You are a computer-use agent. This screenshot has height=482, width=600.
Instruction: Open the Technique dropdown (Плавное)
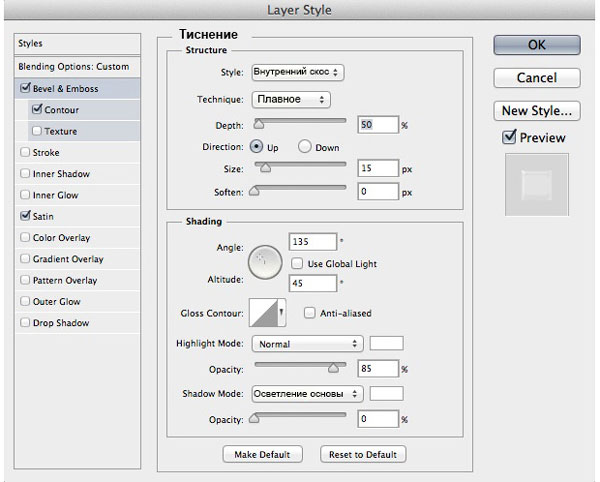pyautogui.click(x=291, y=99)
